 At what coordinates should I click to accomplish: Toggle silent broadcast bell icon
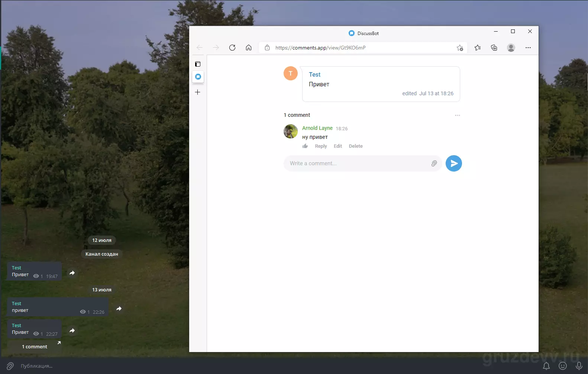click(546, 366)
